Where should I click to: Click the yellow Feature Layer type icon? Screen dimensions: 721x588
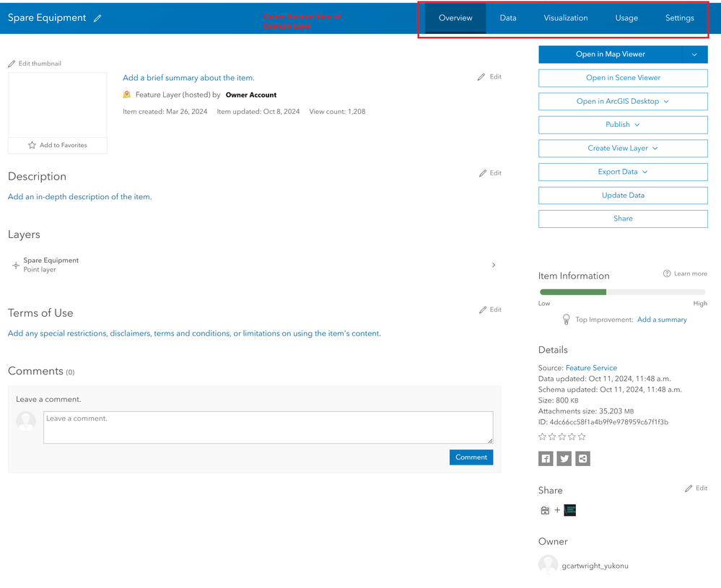click(x=127, y=95)
